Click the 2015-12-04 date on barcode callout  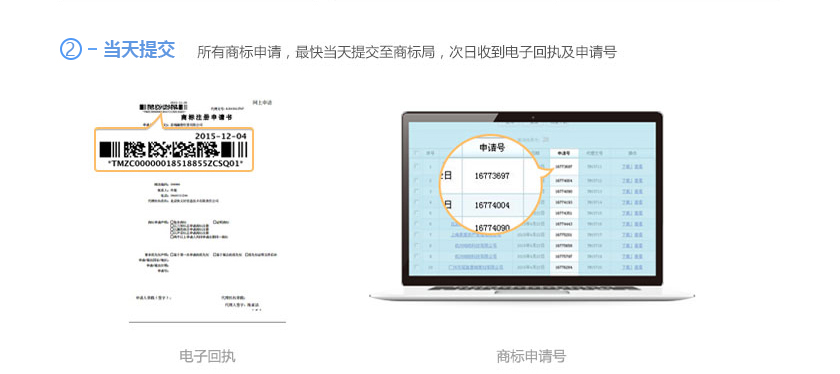coord(221,136)
